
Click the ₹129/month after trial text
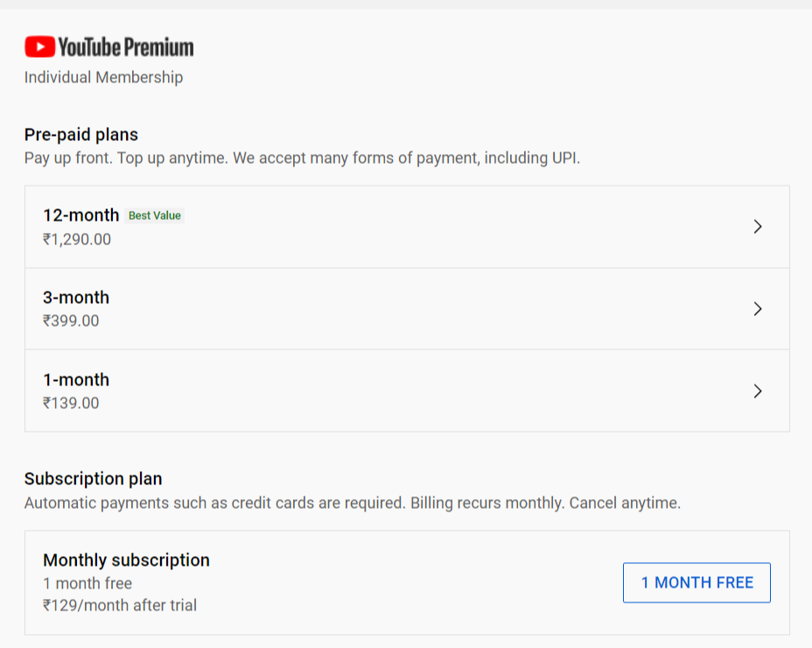120,605
